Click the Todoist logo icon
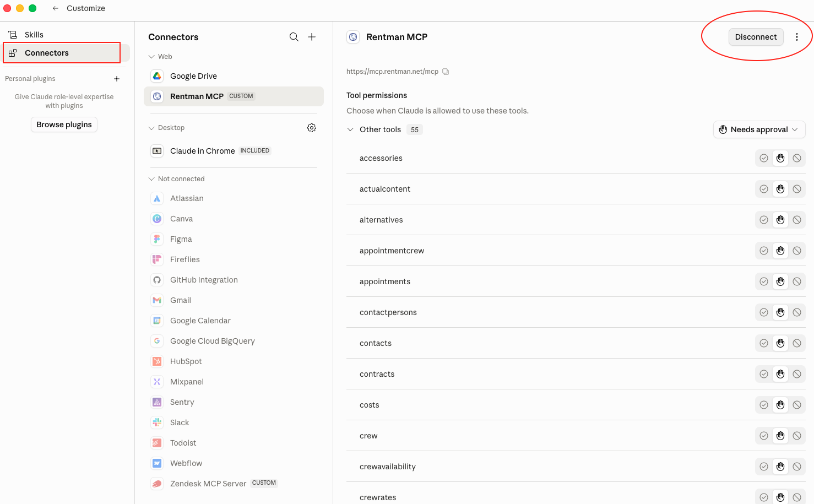 pyautogui.click(x=157, y=443)
